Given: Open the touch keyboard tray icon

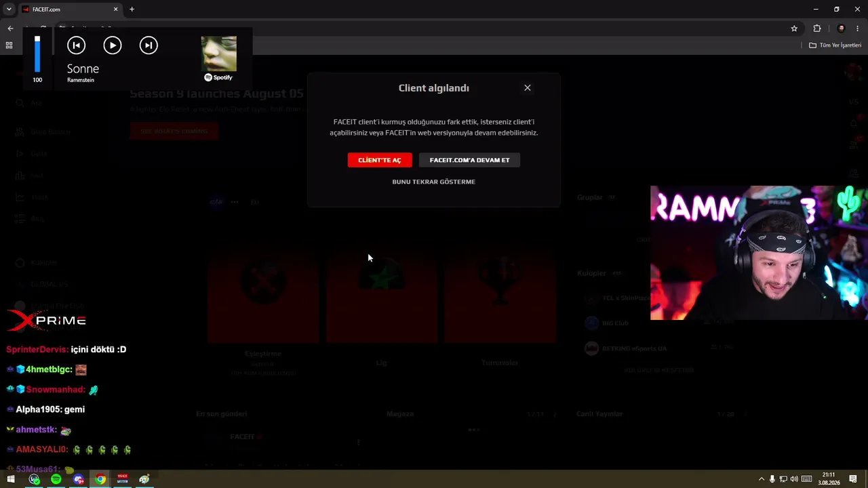Looking at the screenshot, I should (807, 479).
